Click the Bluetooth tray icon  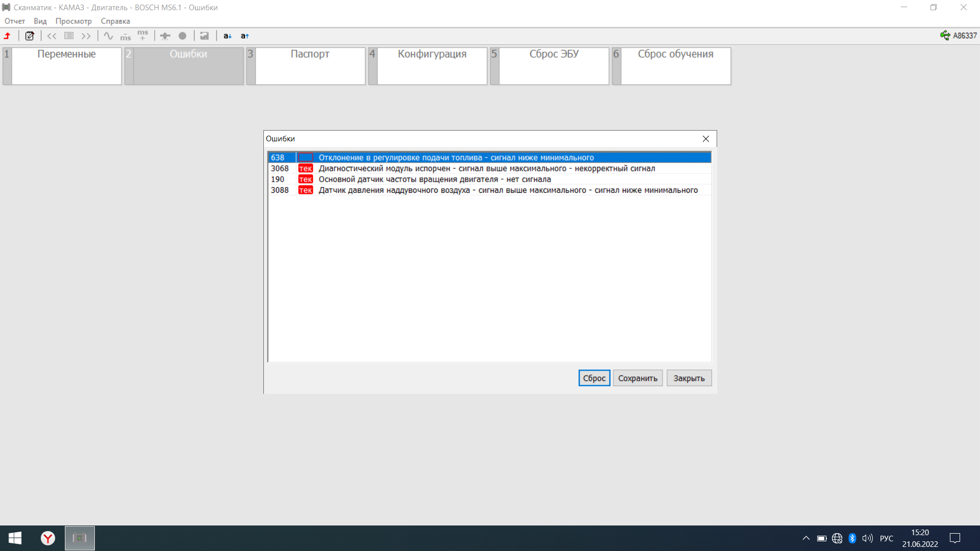pos(852,538)
